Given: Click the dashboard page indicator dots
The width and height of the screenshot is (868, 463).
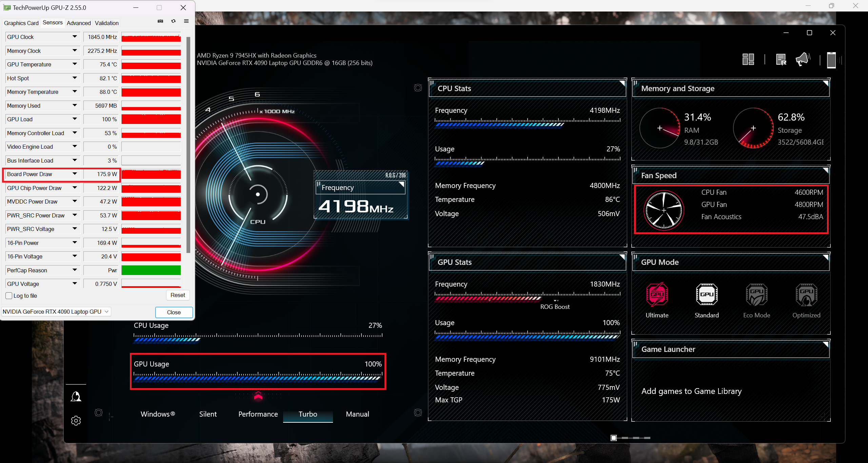Looking at the screenshot, I should (x=631, y=438).
